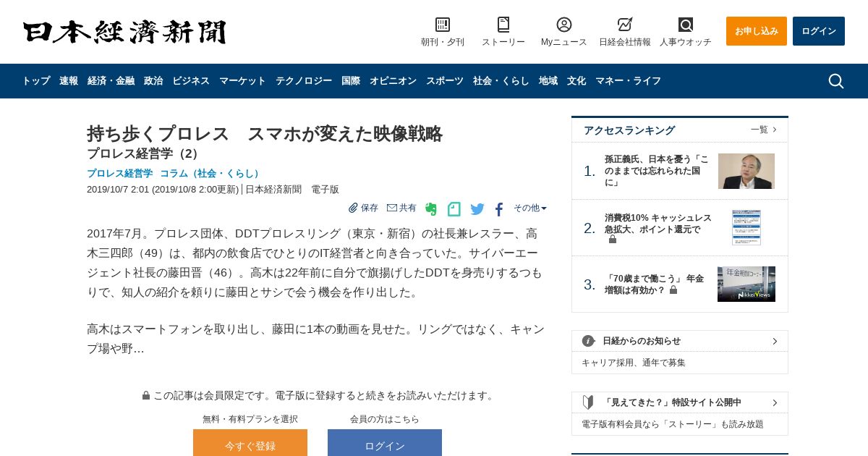Click the Nikkei 日本経済新聞 logo
868x456 pixels.
click(124, 33)
